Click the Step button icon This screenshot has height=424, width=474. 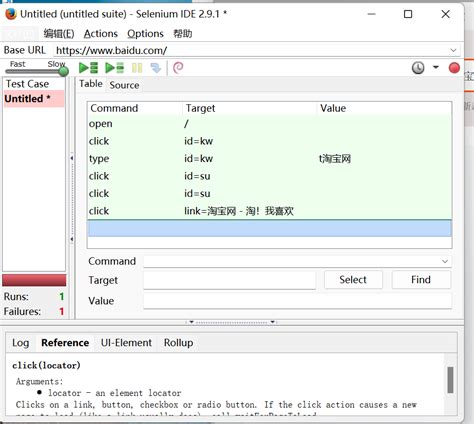156,68
